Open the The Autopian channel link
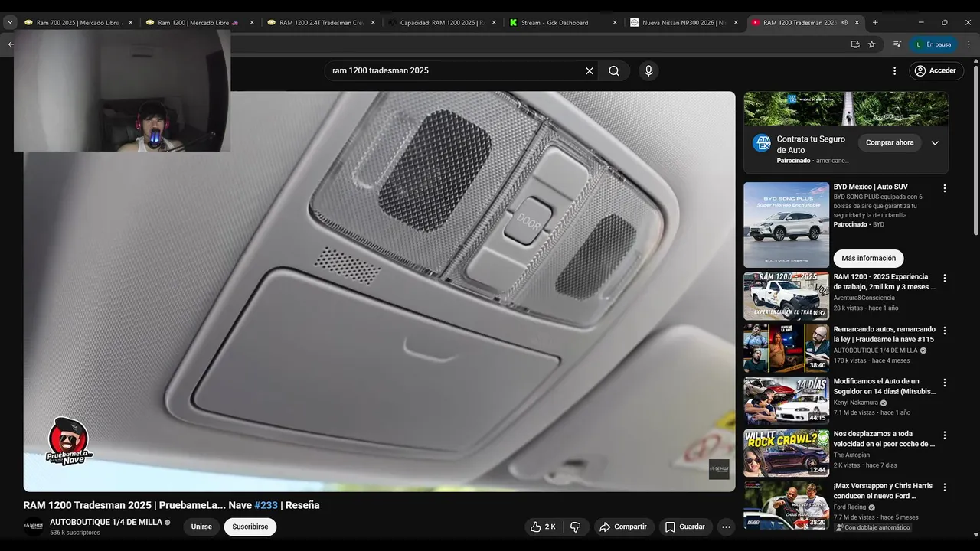The height and width of the screenshot is (551, 980). pos(851,455)
